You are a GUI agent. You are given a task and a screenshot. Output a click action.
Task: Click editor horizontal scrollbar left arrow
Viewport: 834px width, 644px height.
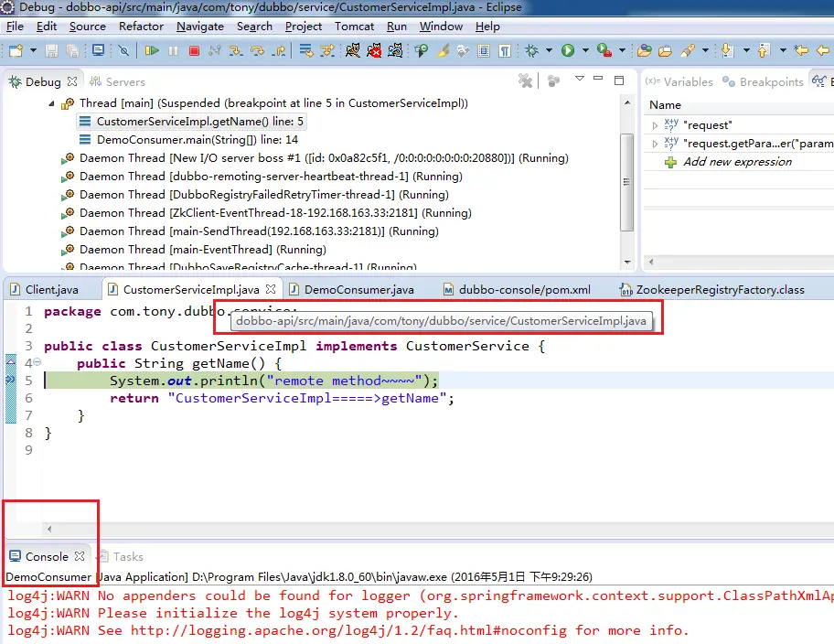click(x=49, y=529)
